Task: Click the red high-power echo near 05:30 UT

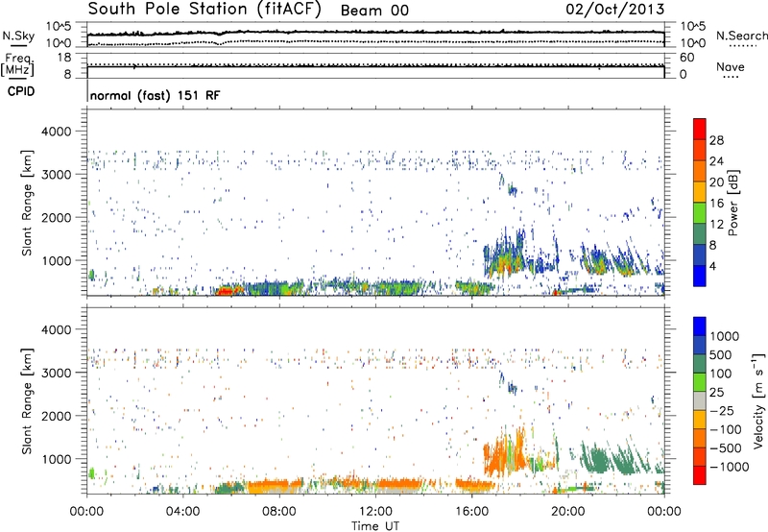Action: pyautogui.click(x=226, y=291)
